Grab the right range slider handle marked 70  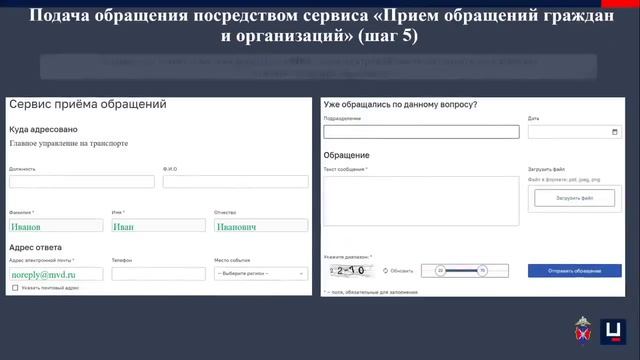point(482,271)
